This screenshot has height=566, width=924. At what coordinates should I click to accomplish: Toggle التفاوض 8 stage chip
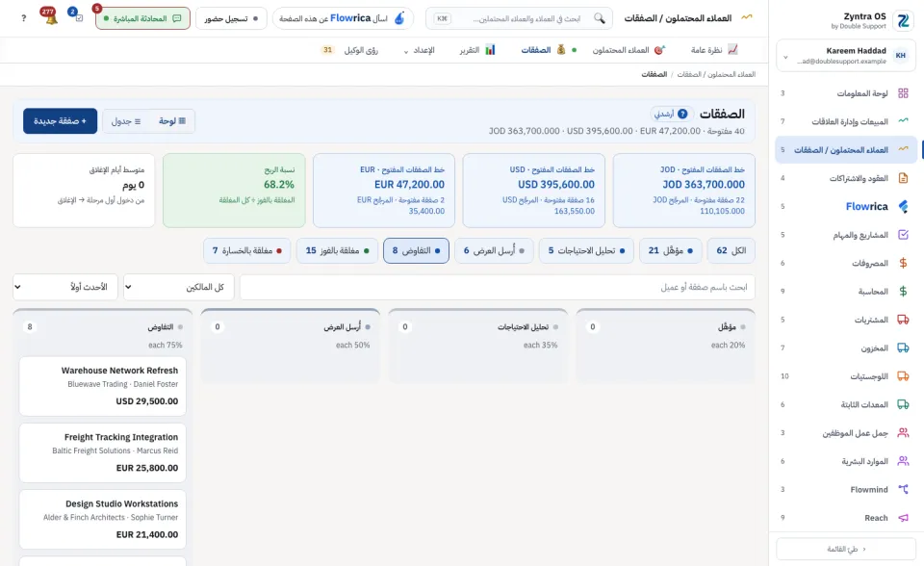(x=416, y=250)
